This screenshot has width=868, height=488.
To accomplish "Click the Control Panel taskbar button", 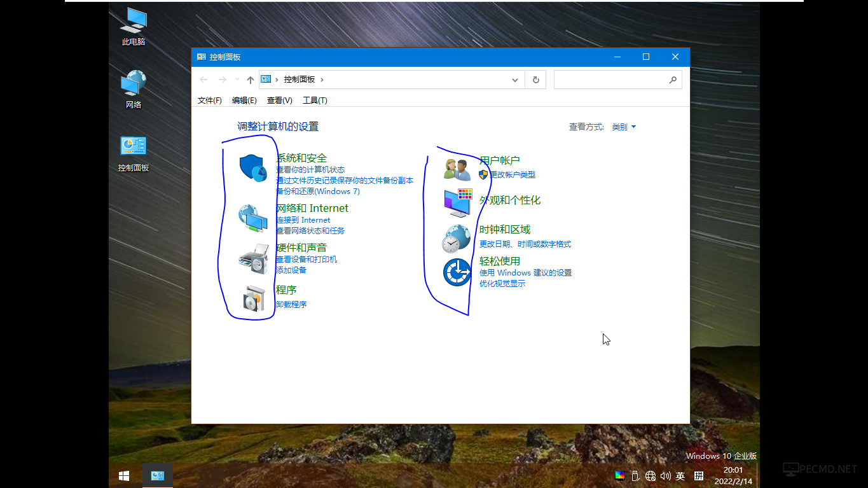I will pos(157,475).
